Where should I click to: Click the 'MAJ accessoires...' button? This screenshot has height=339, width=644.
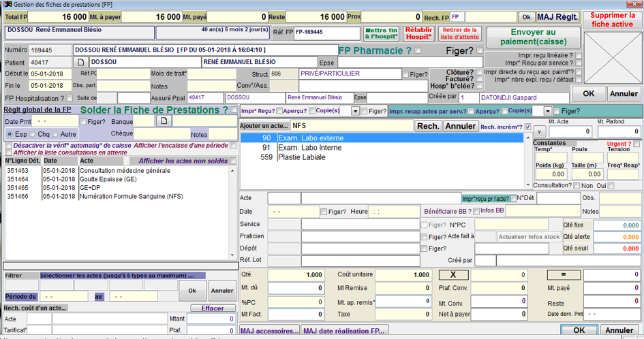point(269,331)
